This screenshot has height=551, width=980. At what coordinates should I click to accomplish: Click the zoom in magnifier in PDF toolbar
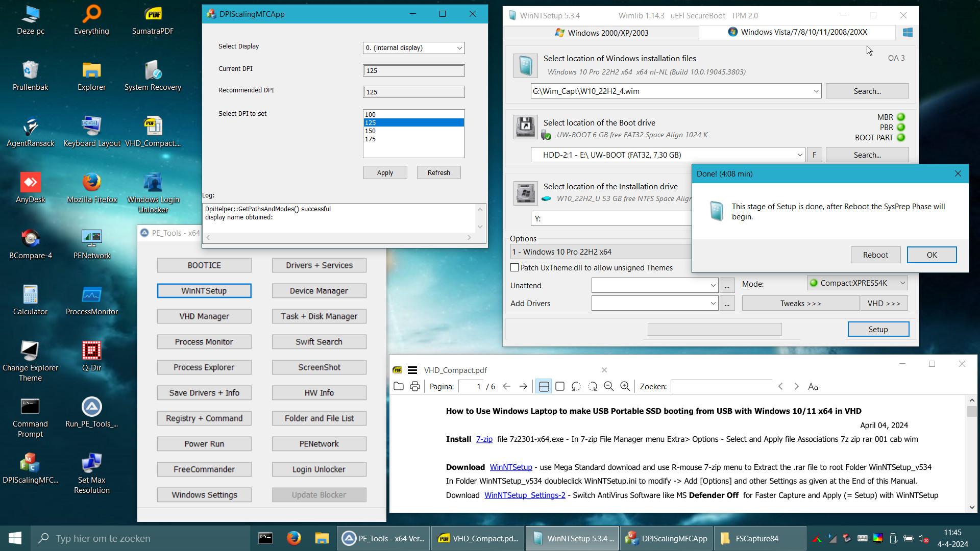(x=625, y=387)
